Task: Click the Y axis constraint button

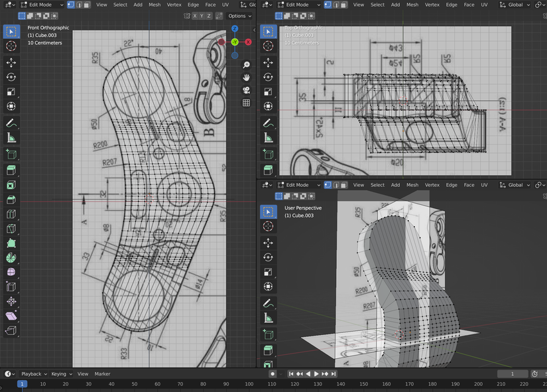Action: [x=201, y=15]
